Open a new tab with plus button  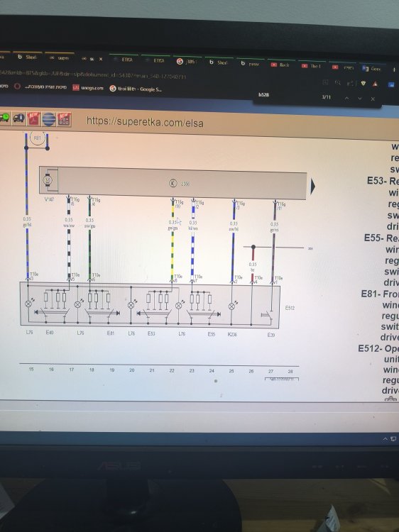coord(394,70)
